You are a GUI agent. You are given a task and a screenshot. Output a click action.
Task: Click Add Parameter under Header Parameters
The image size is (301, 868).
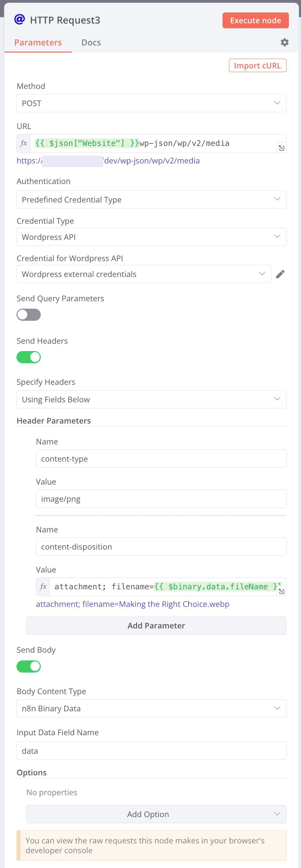click(x=156, y=625)
